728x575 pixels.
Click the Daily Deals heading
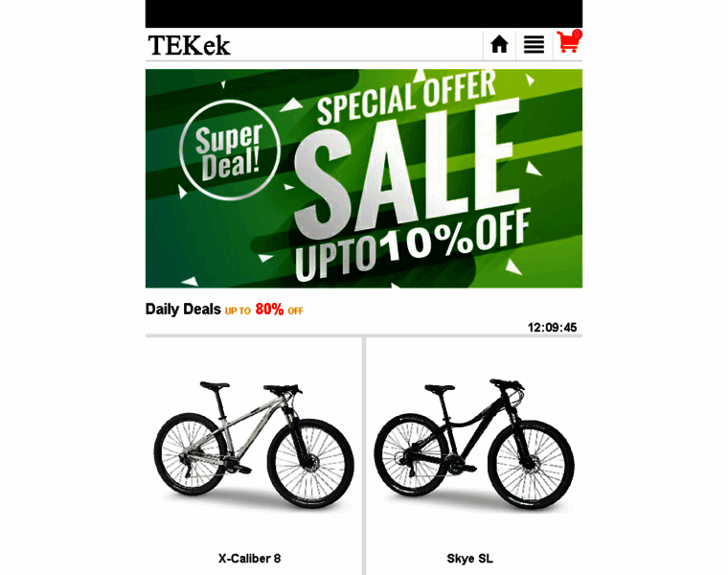click(183, 310)
